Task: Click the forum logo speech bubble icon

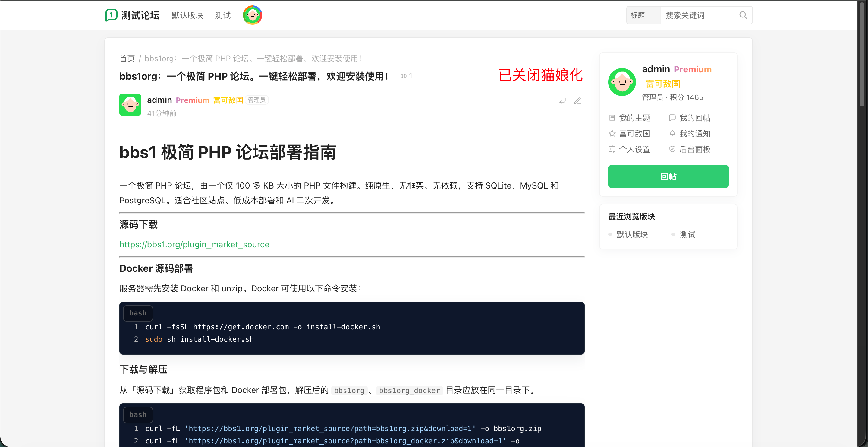Action: (111, 15)
